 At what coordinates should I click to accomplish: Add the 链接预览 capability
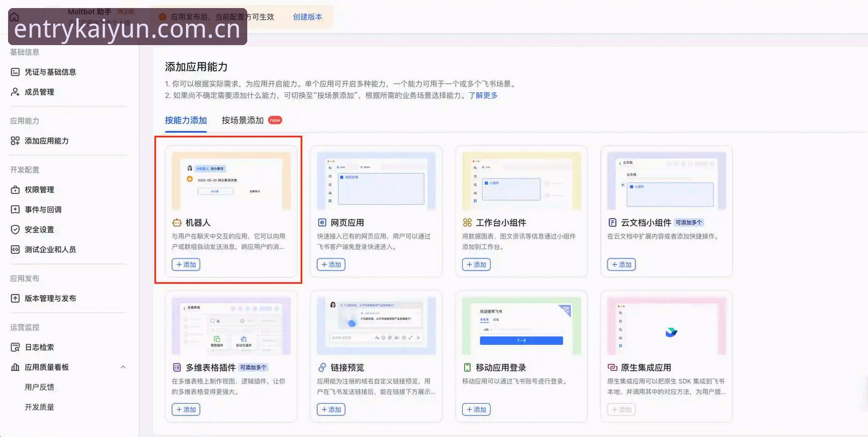[x=331, y=410]
